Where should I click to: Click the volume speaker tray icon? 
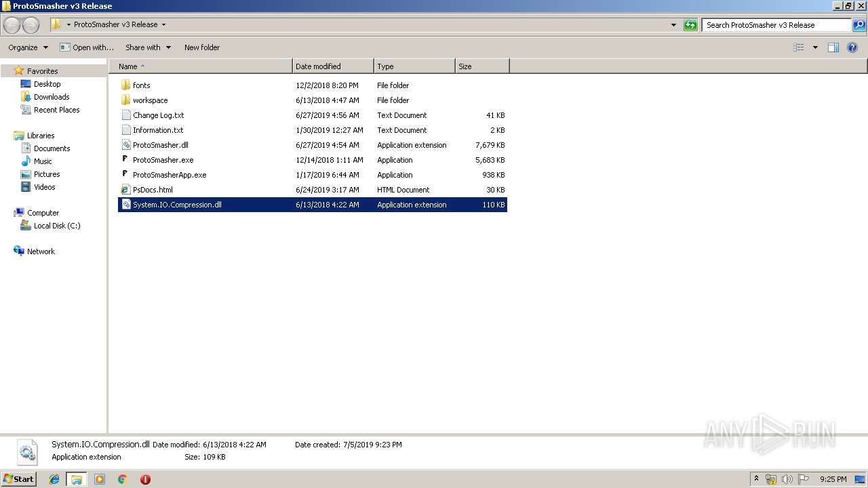[x=787, y=479]
